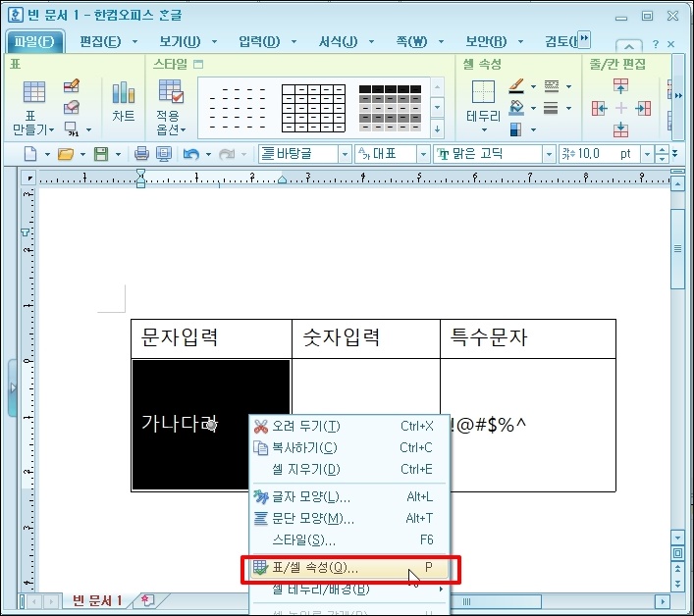The width and height of the screenshot is (694, 616).
Task: Collapse the ribbon with the chevron button
Action: pyautogui.click(x=629, y=45)
